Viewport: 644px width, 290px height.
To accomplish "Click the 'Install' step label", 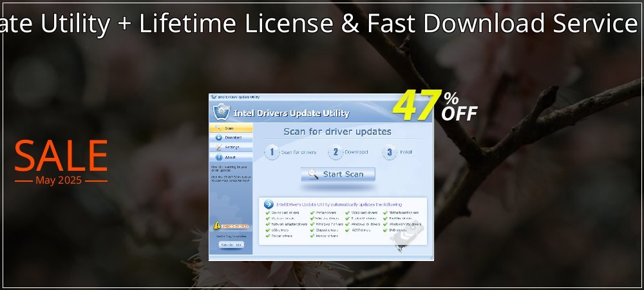I will click(x=406, y=152).
